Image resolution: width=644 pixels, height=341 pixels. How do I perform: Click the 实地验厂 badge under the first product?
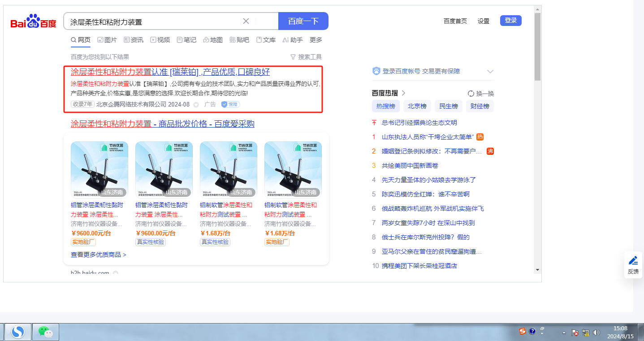coord(83,242)
